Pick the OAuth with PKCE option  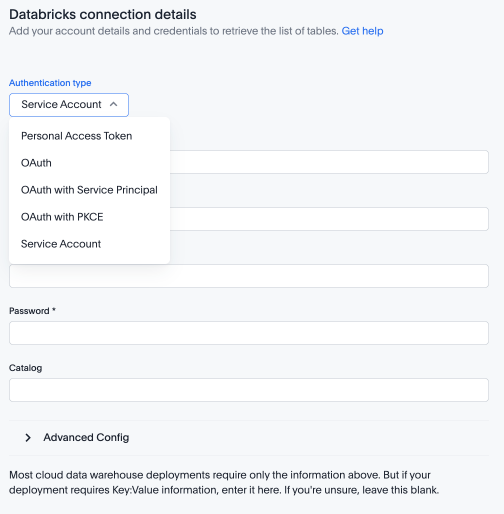coord(62,217)
